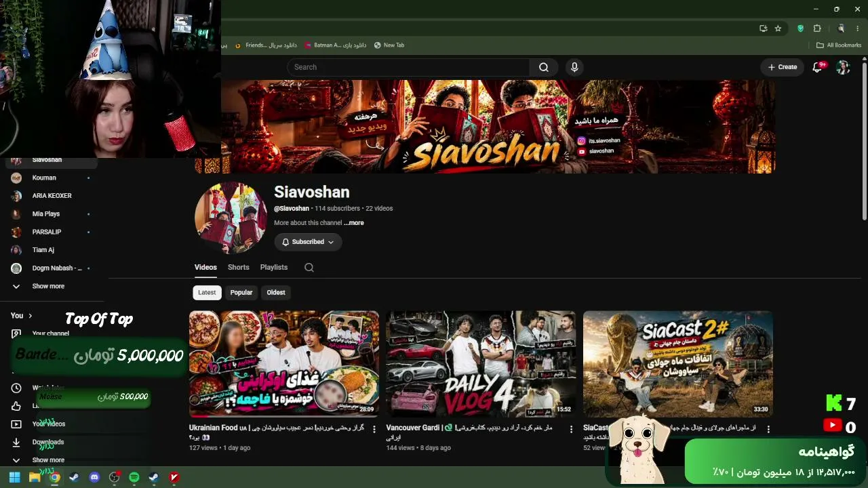Screen dimensions: 868x488
Task: Switch to the Playlists tab
Action: pos(274,268)
